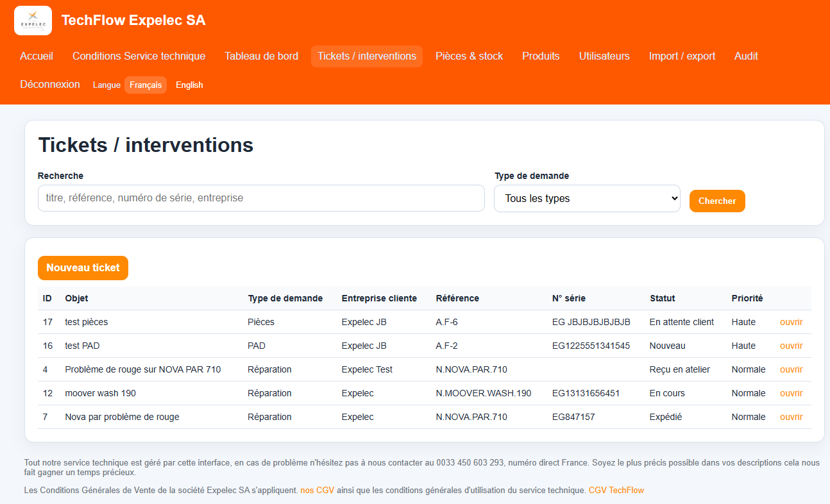
Task: Click the Objet column header
Action: [77, 298]
